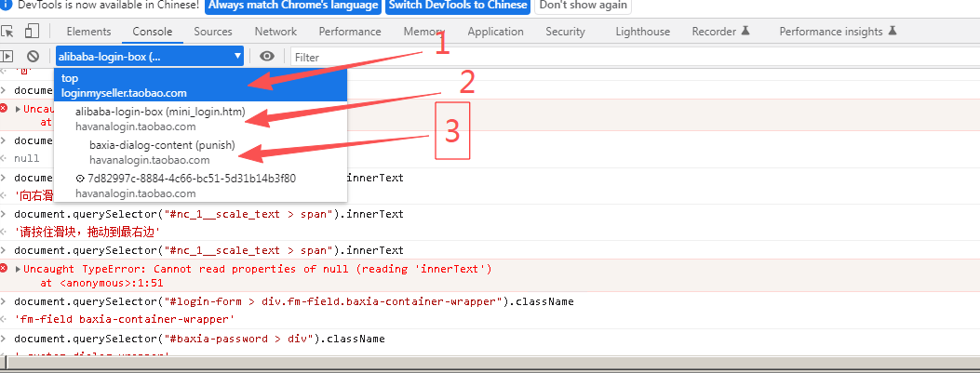The height and width of the screenshot is (373, 980).
Task: Select the 7d82997c-8884 worker context
Action: click(x=201, y=185)
